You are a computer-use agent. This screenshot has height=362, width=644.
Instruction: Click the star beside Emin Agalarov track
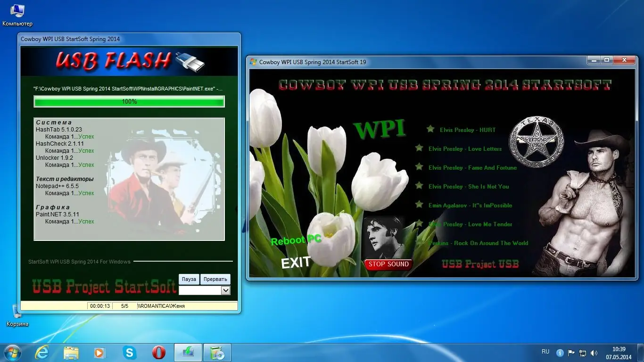pos(419,204)
